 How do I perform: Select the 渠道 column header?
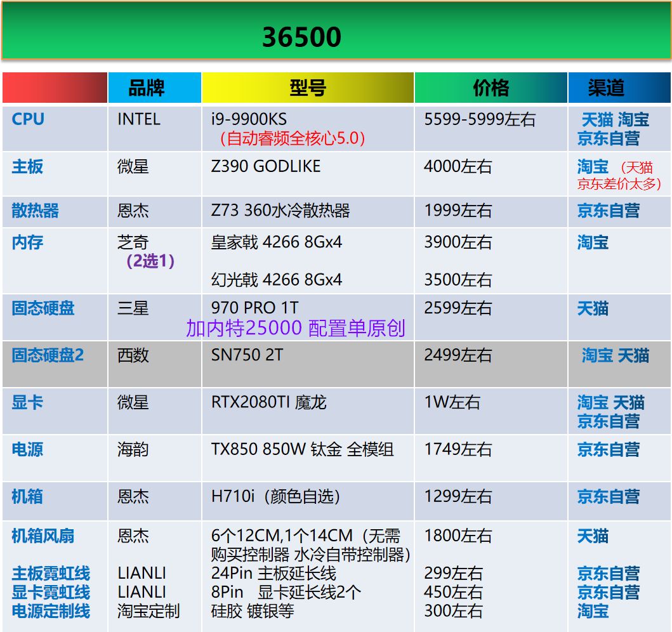[x=619, y=88]
